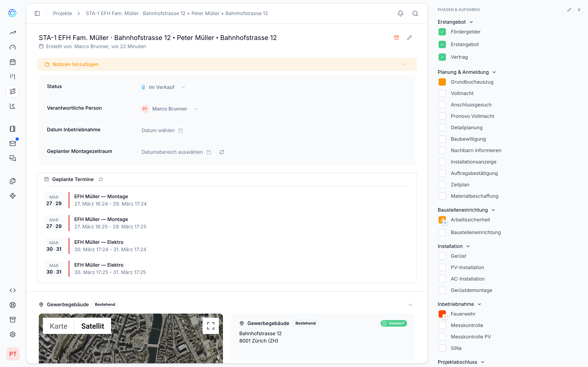
Task: Click the red archive project icon
Action: click(396, 37)
